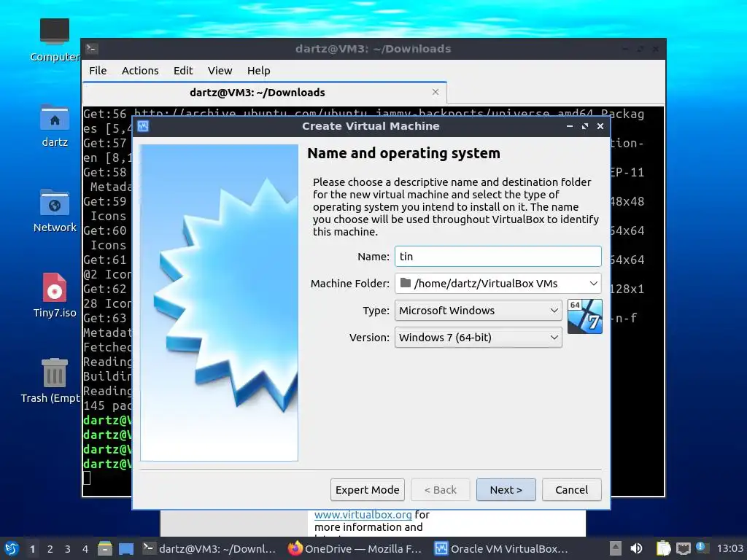
Task: Open the dartz home folder icon
Action: coord(54,125)
